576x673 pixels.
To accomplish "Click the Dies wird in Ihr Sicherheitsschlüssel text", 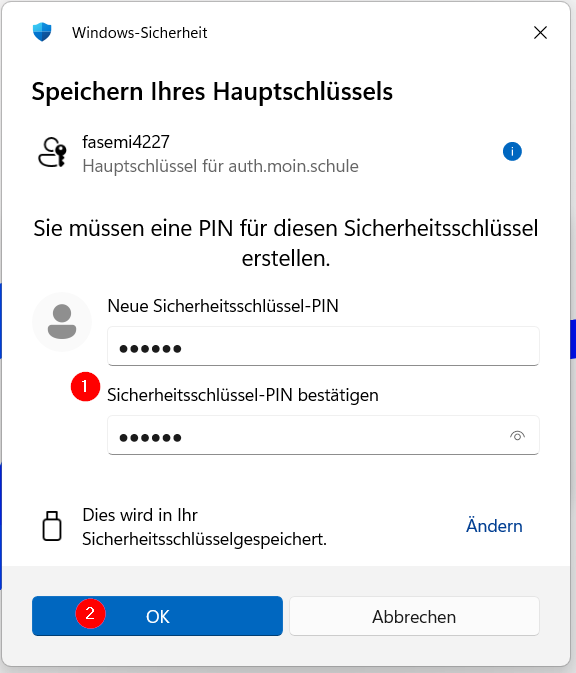I will click(204, 527).
